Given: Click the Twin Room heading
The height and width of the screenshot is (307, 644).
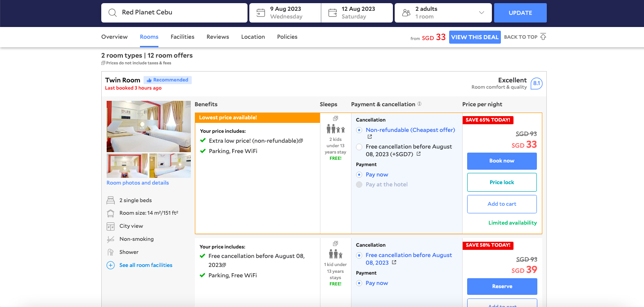Looking at the screenshot, I should click(123, 80).
